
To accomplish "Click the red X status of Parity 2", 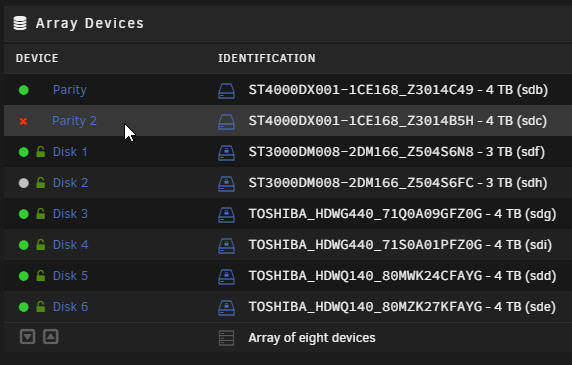I will tap(23, 121).
